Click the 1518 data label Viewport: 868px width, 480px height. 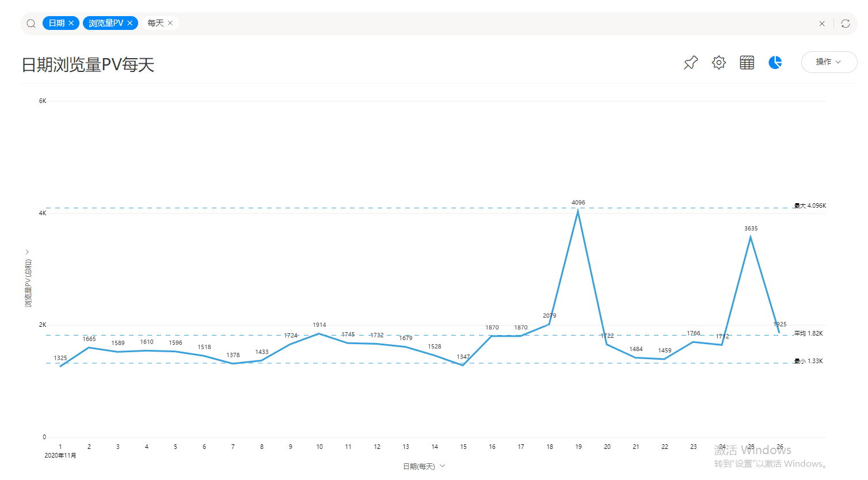tap(204, 347)
